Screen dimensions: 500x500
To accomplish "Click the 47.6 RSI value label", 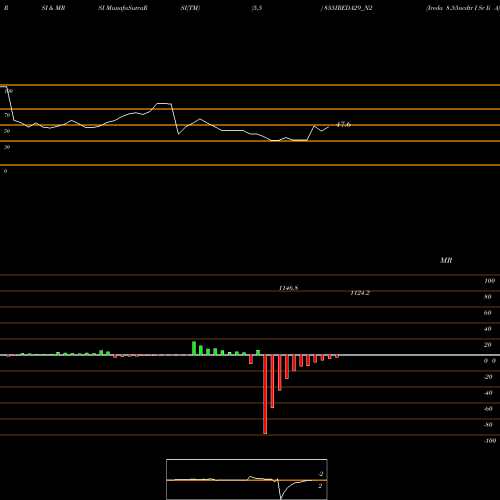I will pyautogui.click(x=343, y=125).
